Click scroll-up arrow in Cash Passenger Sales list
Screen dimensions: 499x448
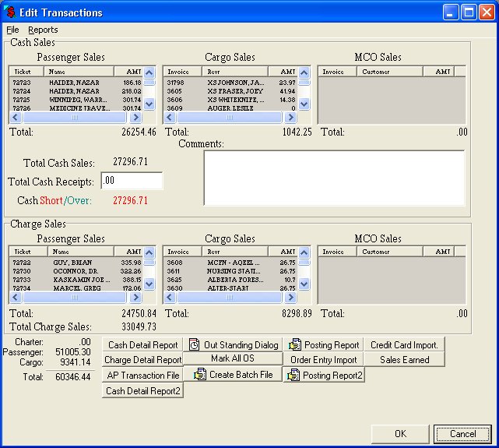pos(149,73)
